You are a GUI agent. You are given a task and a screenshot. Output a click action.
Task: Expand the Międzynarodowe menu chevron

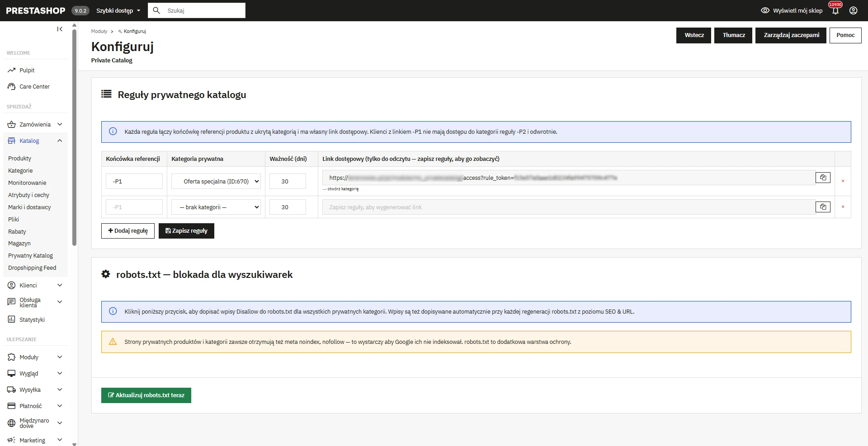tap(60, 423)
